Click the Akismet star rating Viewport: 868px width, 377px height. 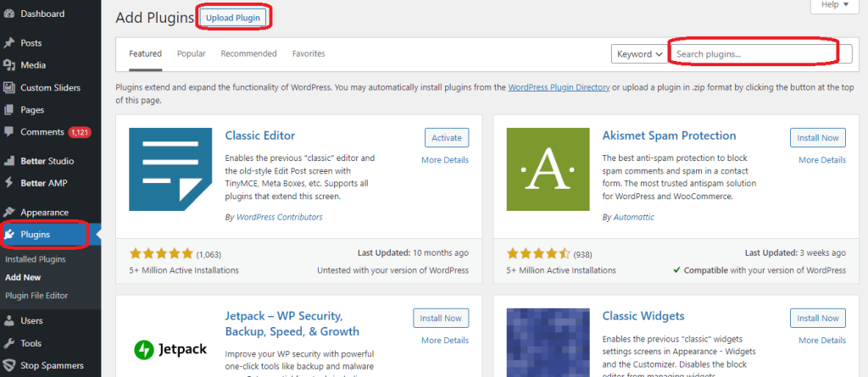(538, 254)
